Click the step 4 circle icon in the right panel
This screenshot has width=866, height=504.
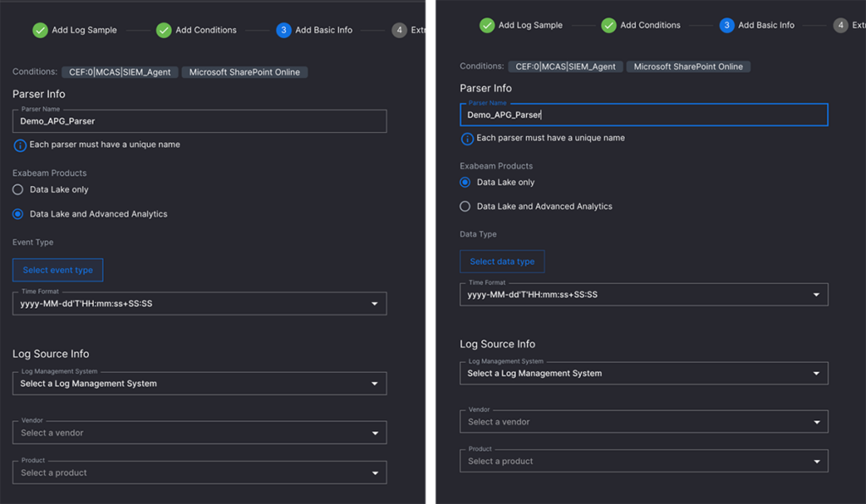[841, 25]
